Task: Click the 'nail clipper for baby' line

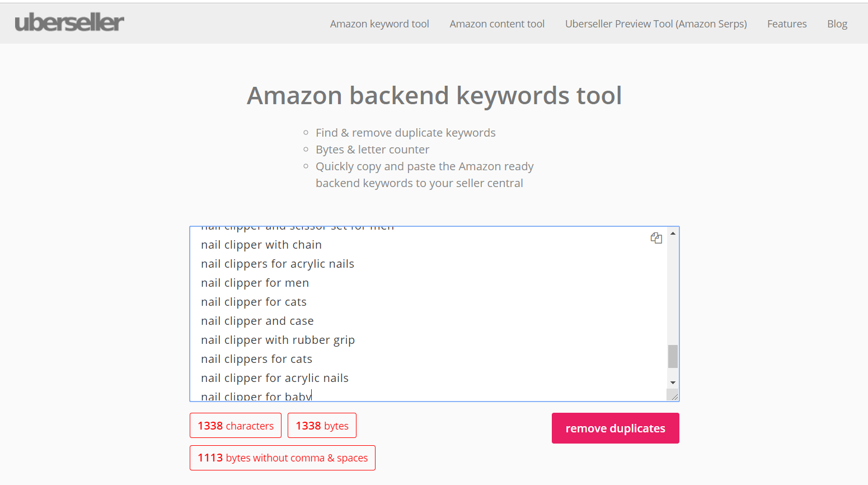Action: 256,396
